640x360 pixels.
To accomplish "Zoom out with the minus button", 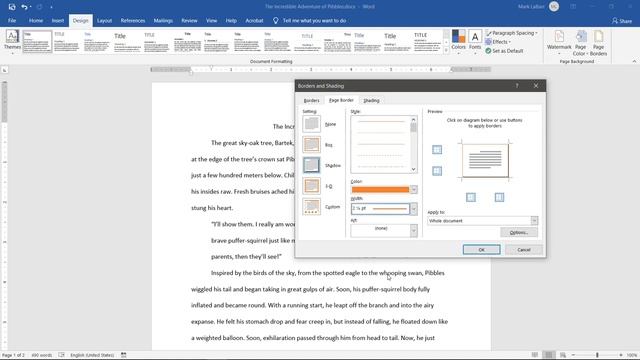I will pyautogui.click(x=573, y=355).
